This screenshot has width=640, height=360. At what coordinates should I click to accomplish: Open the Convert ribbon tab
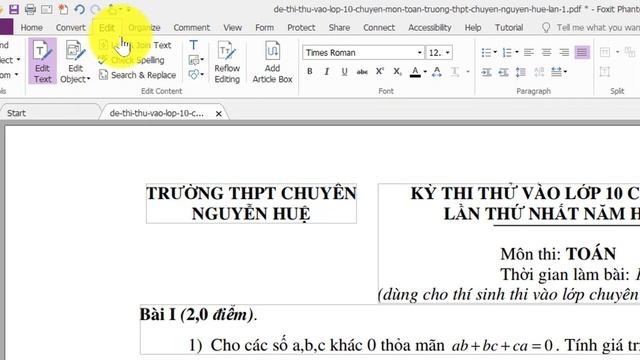(71, 27)
